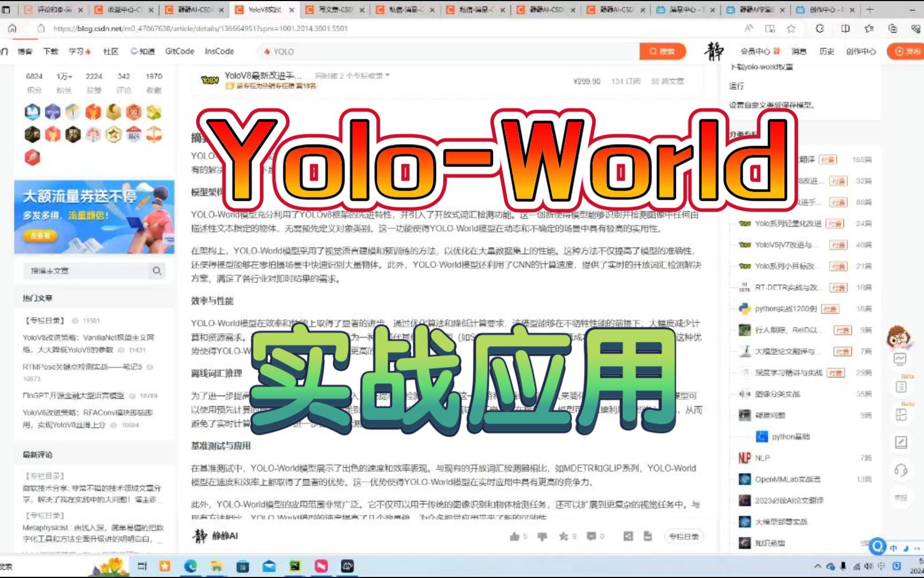
Task: Open the 下载 download menu item
Action: tap(51, 51)
